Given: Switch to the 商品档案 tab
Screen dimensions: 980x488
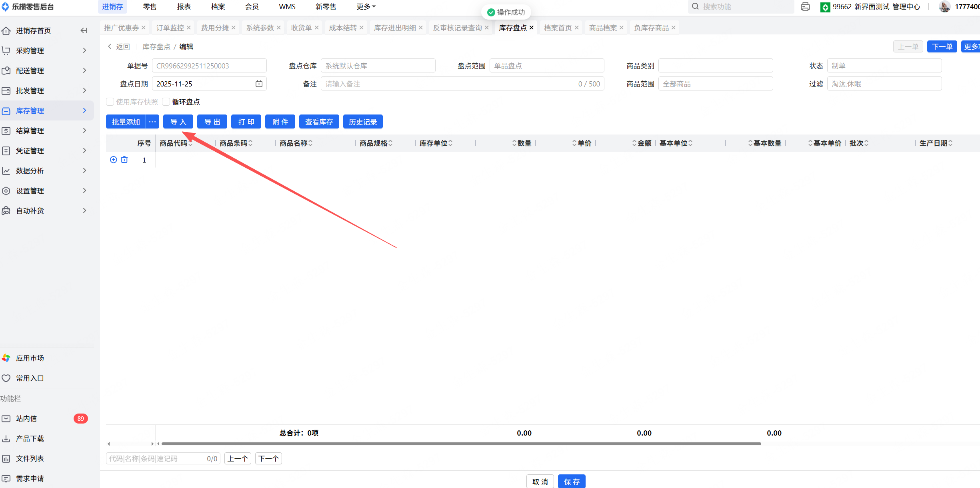Looking at the screenshot, I should [602, 28].
